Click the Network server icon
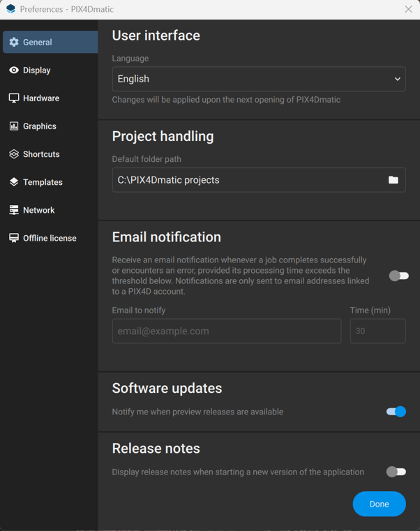Image resolution: width=420 pixels, height=531 pixels. [x=14, y=210]
